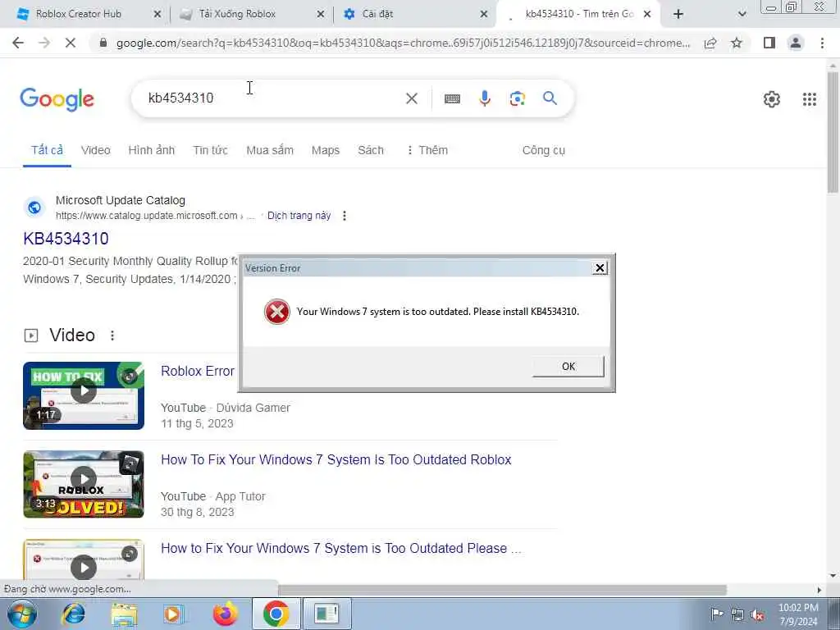Share this page using the share icon
The width and height of the screenshot is (840, 630).
(x=710, y=43)
